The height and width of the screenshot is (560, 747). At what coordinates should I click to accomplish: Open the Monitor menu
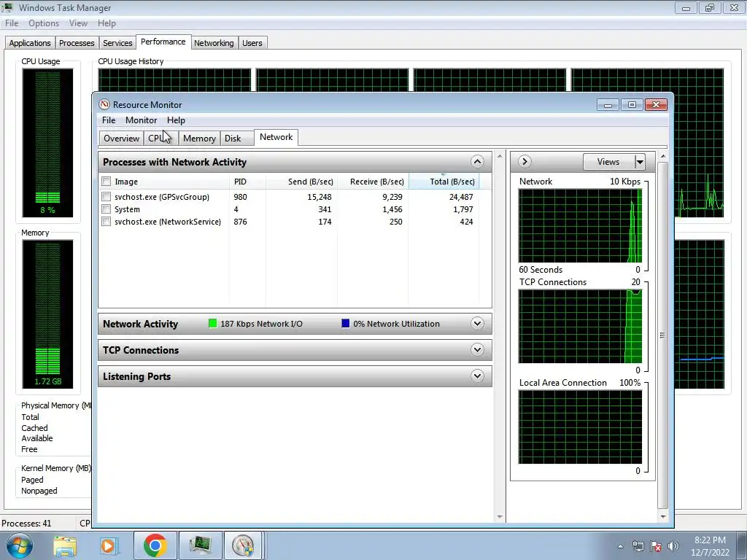(141, 120)
